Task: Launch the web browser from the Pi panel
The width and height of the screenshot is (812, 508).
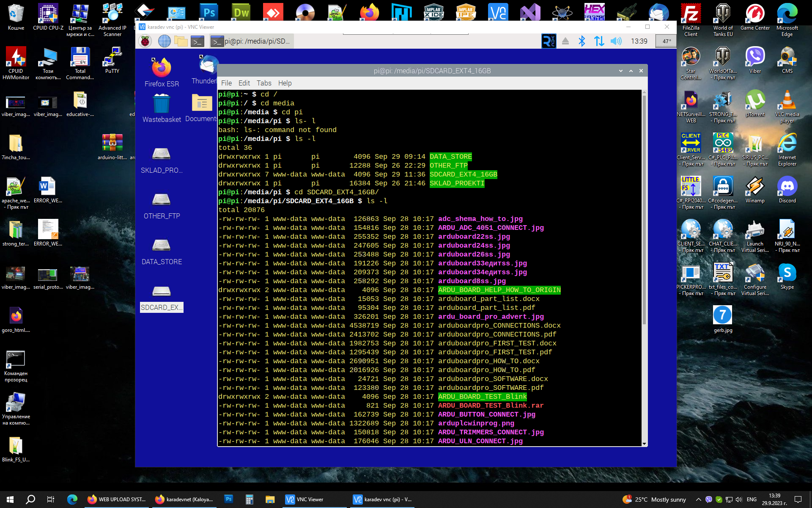Action: (x=165, y=41)
